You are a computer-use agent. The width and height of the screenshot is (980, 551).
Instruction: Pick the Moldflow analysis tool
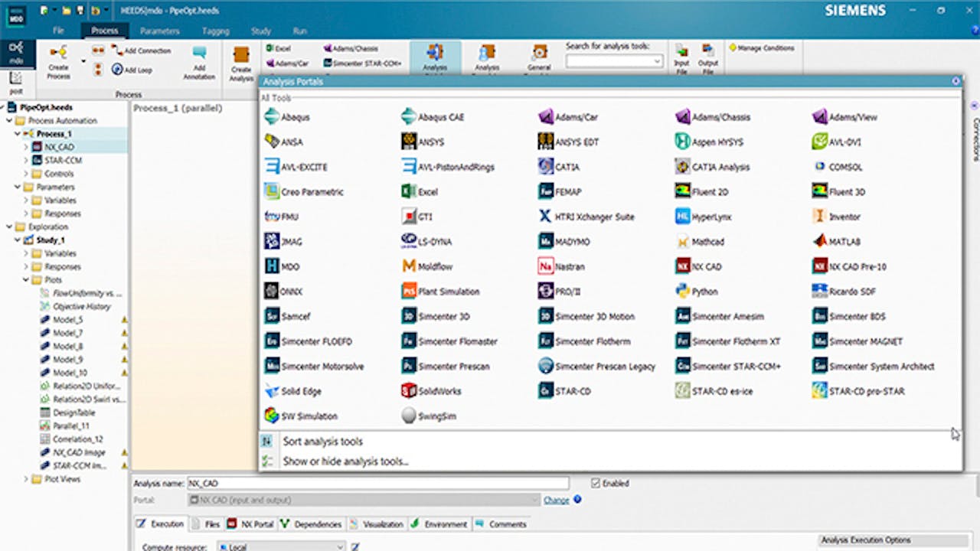click(426, 266)
